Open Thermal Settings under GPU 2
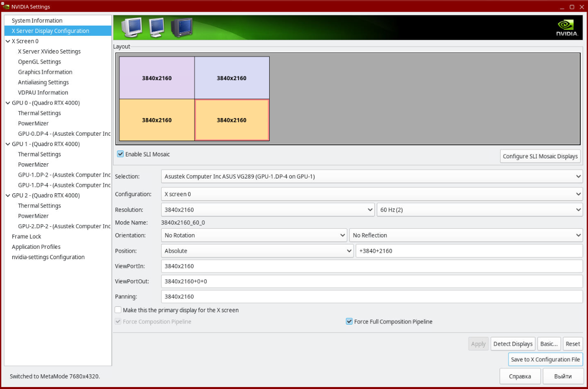The height and width of the screenshot is (389, 588). click(39, 206)
